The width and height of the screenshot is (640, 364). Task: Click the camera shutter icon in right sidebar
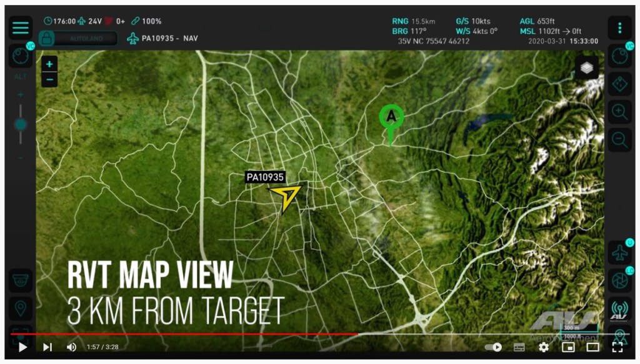point(619,280)
